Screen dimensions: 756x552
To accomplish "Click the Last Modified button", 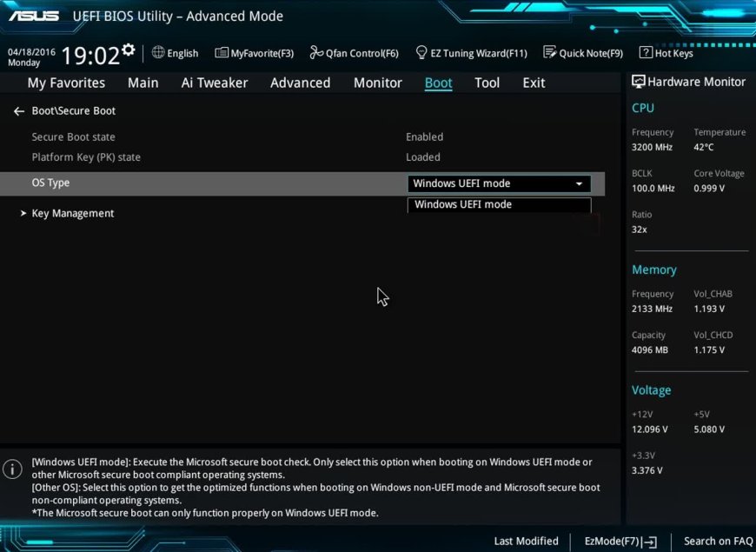I will pos(526,541).
